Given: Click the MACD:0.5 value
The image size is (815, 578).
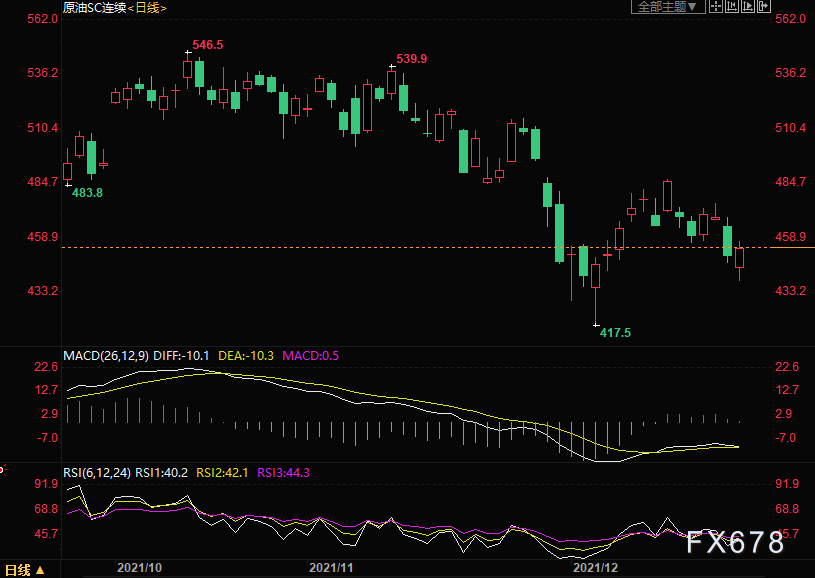Looking at the screenshot, I should 310,356.
